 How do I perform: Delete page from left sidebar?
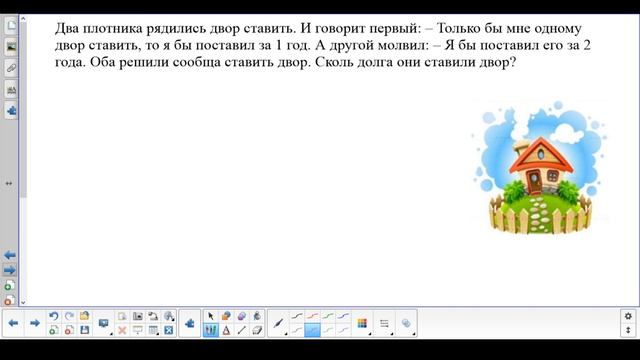(10, 300)
